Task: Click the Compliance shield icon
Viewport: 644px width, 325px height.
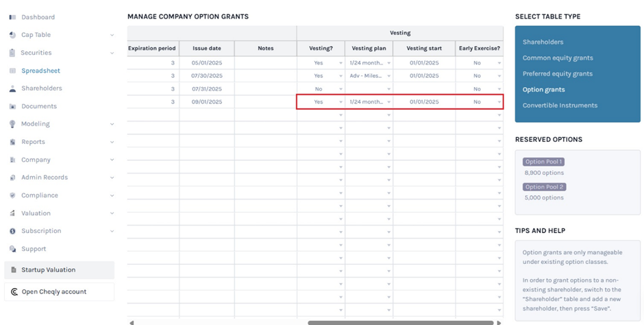Action: pyautogui.click(x=12, y=195)
